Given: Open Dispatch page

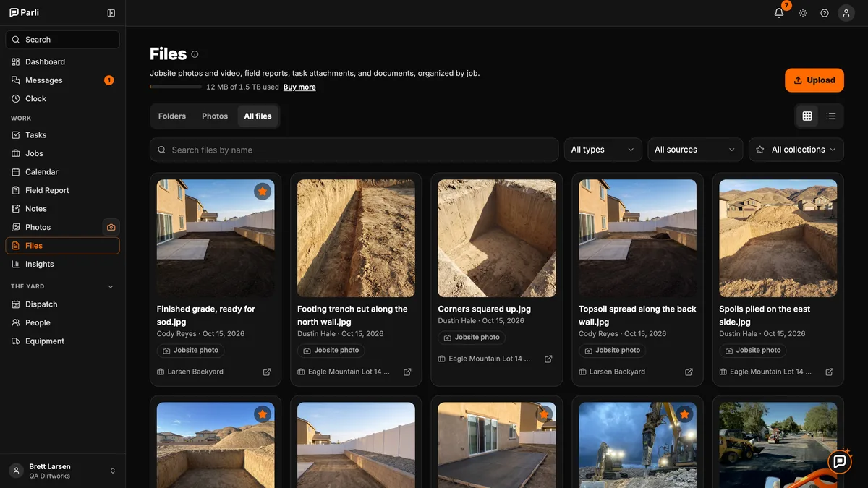Looking at the screenshot, I should pyautogui.click(x=62, y=304).
